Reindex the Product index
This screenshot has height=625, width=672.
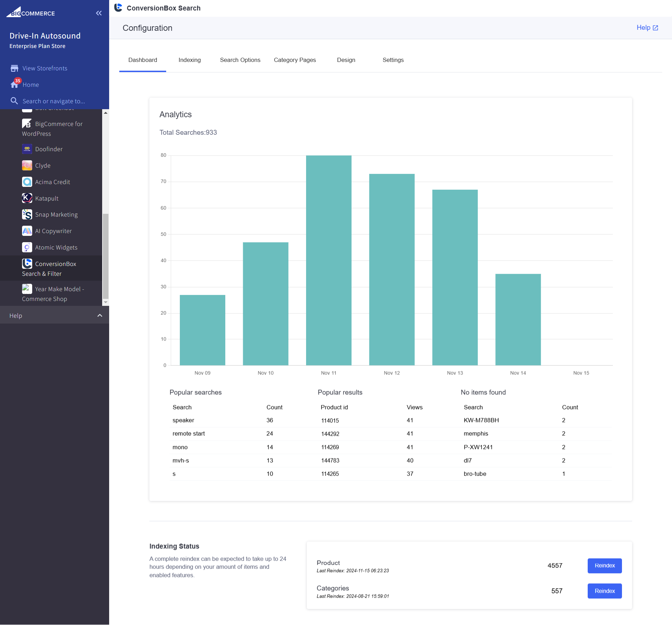604,566
